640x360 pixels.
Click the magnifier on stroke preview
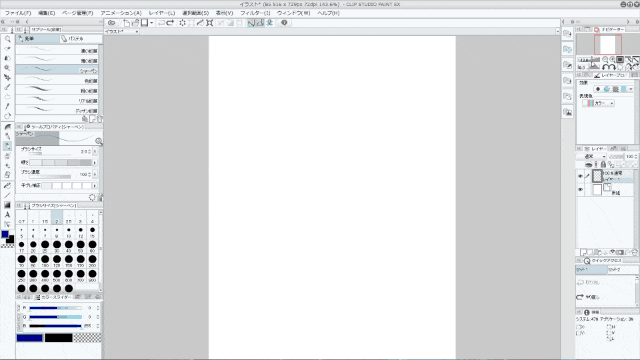pos(98,141)
